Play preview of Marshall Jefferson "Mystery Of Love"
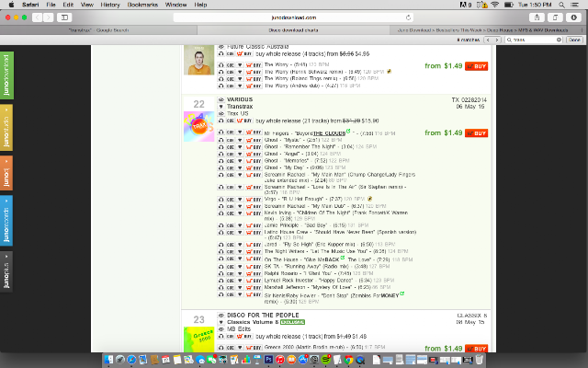The image size is (588, 368). (220, 287)
